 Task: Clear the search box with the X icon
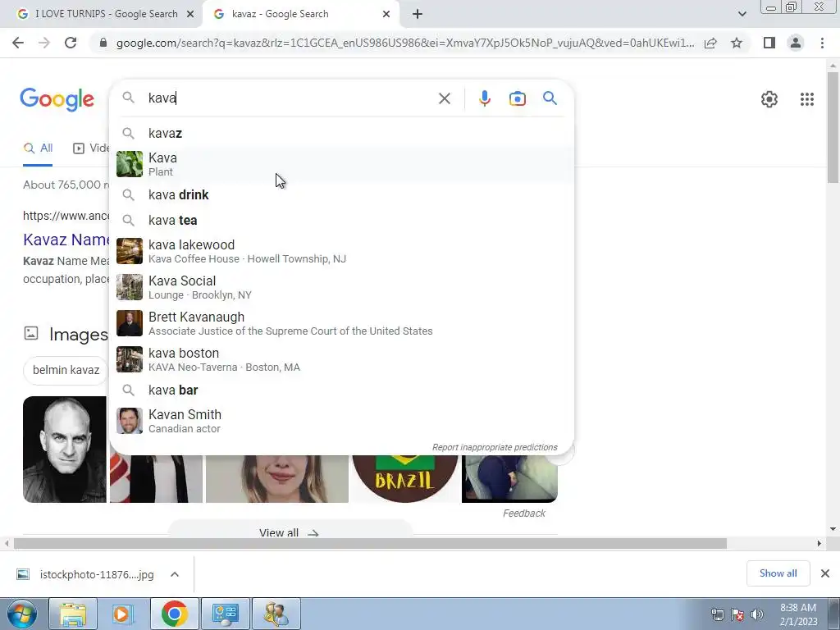coord(444,98)
